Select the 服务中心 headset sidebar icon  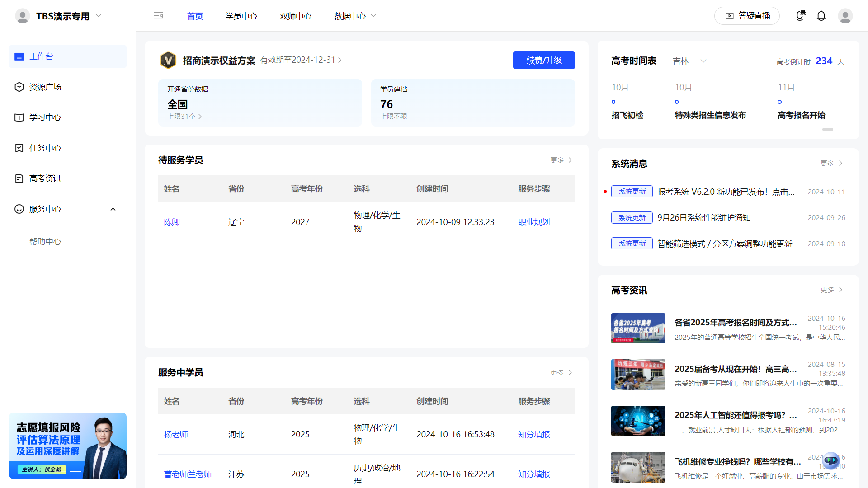click(19, 209)
